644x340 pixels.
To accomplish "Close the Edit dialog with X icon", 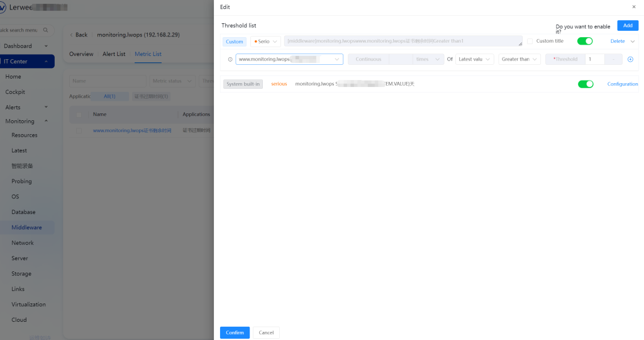I will click(x=633, y=6).
